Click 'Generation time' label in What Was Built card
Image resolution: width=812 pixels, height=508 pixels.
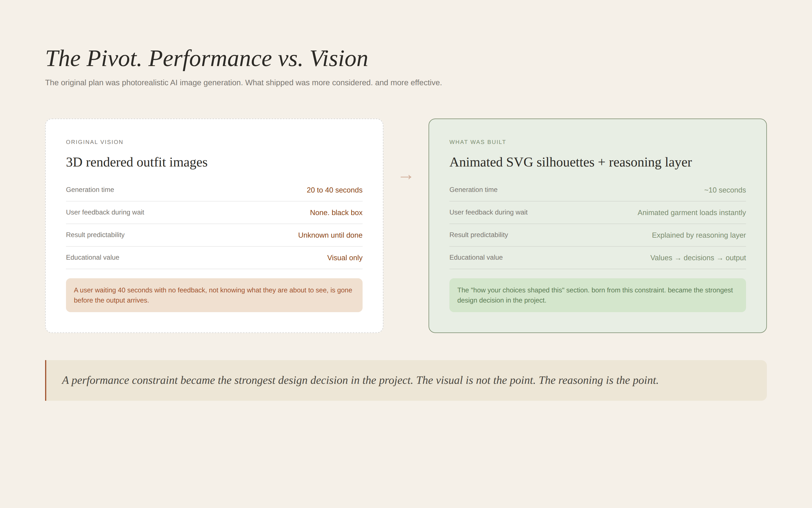(473, 190)
